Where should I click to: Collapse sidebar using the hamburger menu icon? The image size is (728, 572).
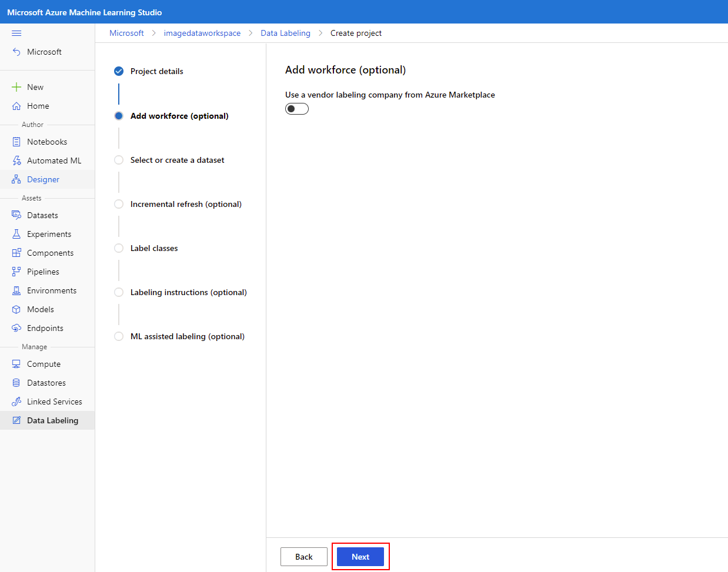coord(16,33)
